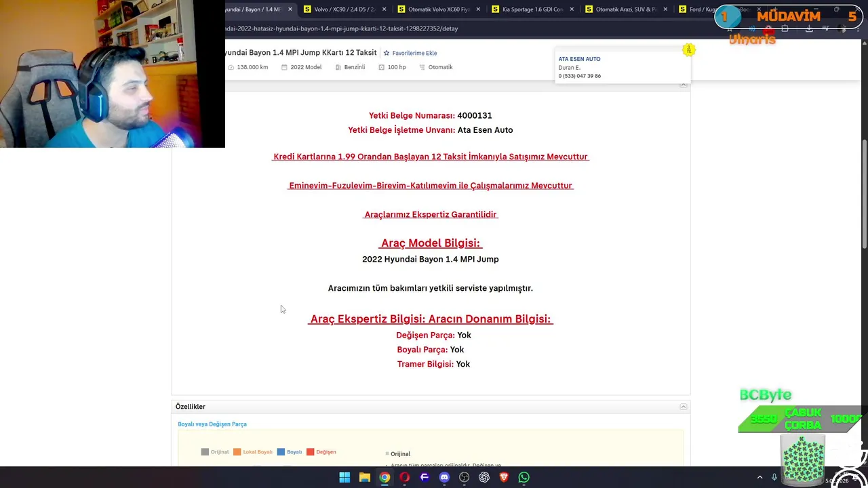Open Brave browser from the taskbar
The width and height of the screenshot is (868, 488).
[x=504, y=477]
